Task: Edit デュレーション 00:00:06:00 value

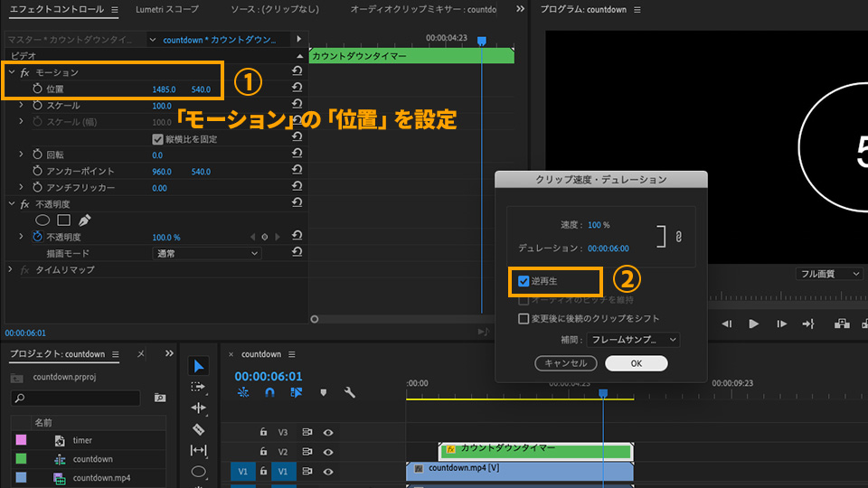Action: tap(609, 249)
